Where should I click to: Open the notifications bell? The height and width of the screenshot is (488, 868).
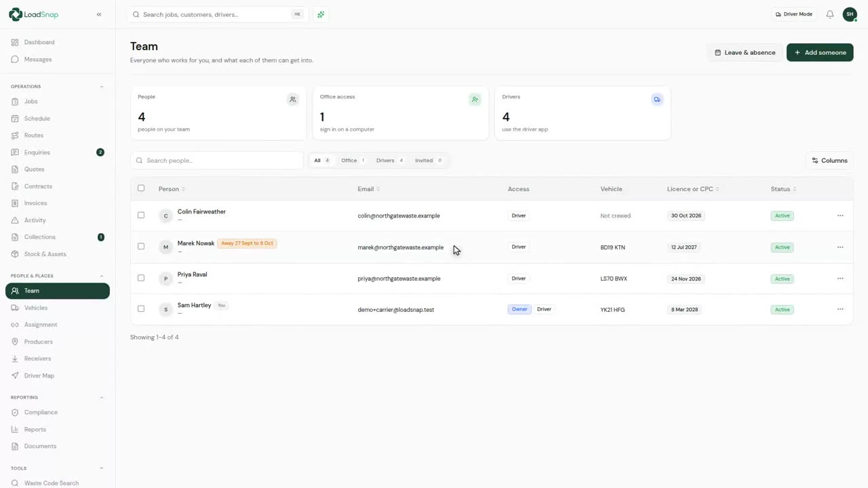pos(830,14)
